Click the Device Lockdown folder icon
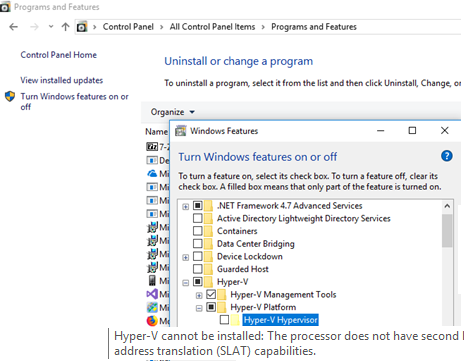Viewport: 464px width, 361px height. pos(209,256)
